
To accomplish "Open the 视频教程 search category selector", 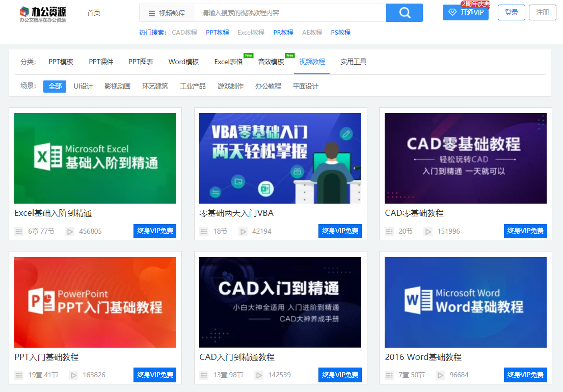I will pyautogui.click(x=172, y=12).
